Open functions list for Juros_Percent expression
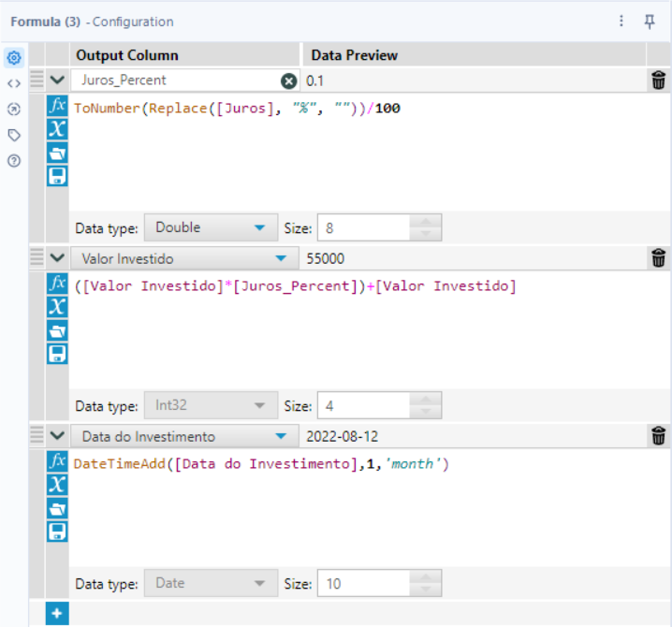This screenshot has width=672, height=627. point(57,106)
